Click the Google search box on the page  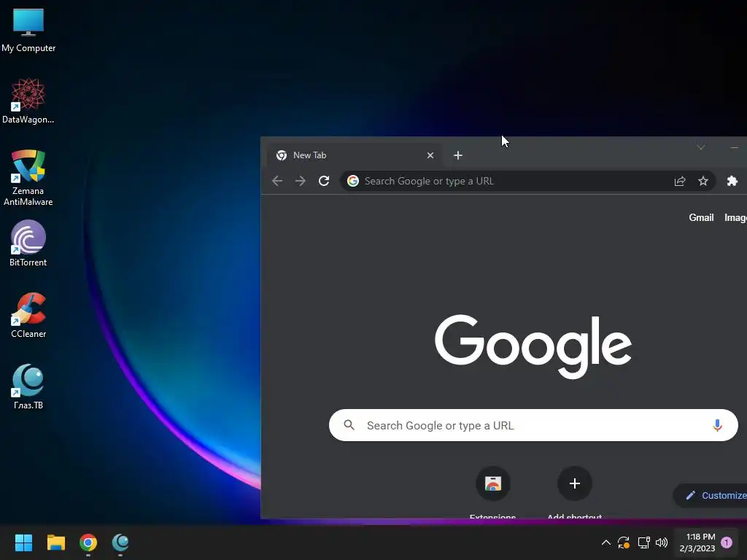coord(533,425)
